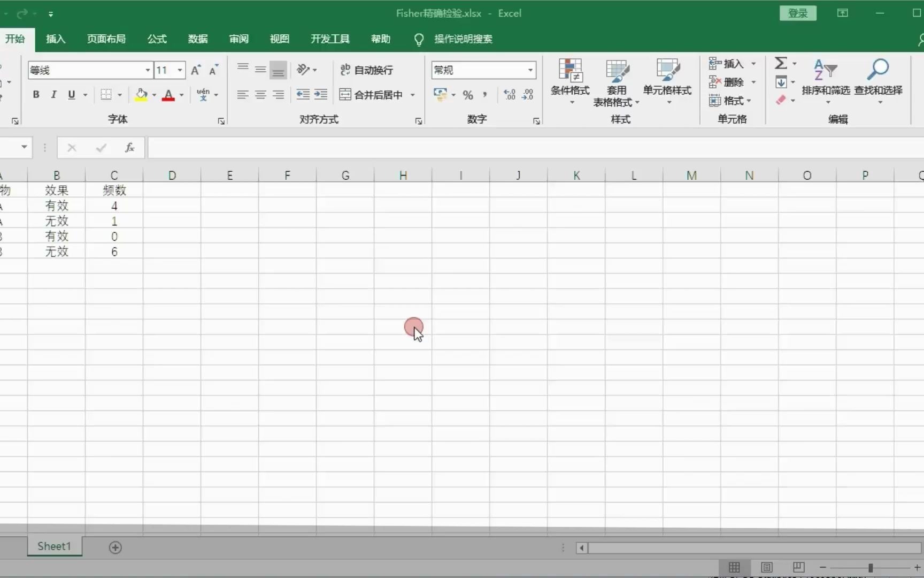Click the accounting number format icon

click(440, 95)
